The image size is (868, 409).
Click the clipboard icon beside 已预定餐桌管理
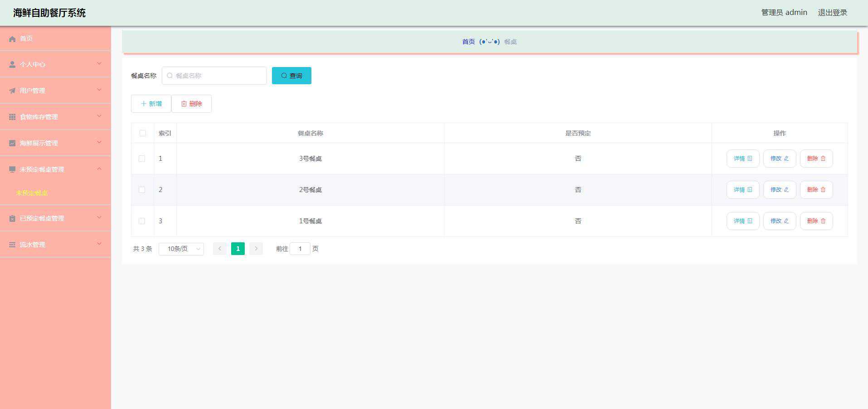point(12,219)
